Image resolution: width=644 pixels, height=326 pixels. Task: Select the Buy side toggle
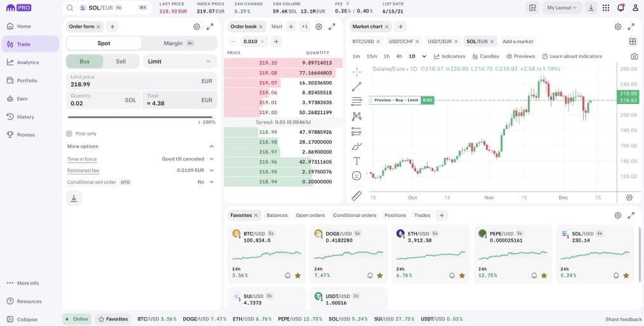[x=84, y=61]
